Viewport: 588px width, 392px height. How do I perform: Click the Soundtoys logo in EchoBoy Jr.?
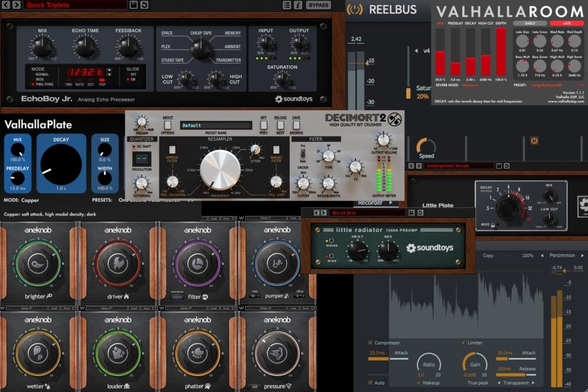(293, 99)
